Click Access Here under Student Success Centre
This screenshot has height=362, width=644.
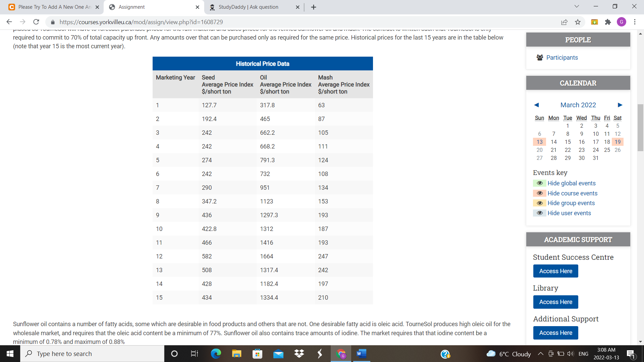pyautogui.click(x=555, y=271)
